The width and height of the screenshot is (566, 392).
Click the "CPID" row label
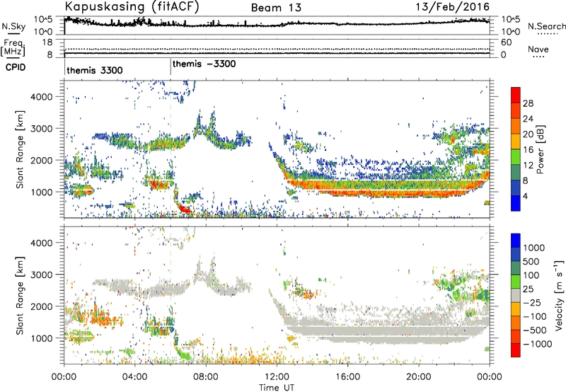[x=16, y=67]
